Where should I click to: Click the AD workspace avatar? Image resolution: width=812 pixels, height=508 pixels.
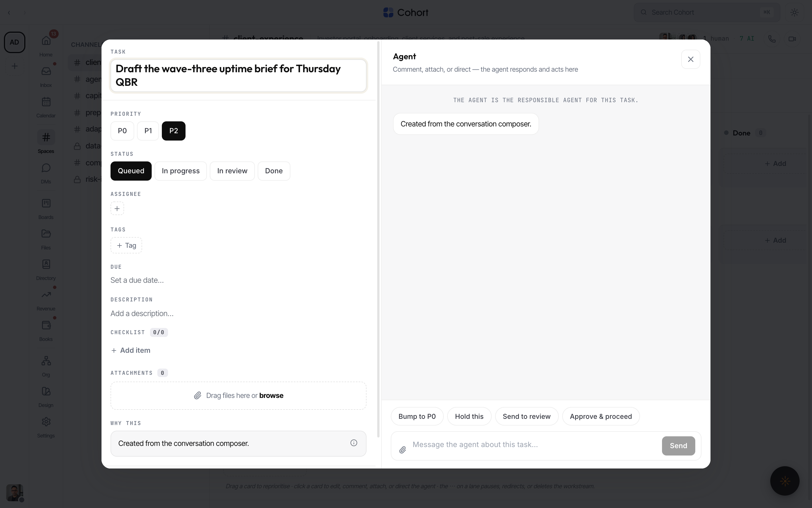coord(14,42)
